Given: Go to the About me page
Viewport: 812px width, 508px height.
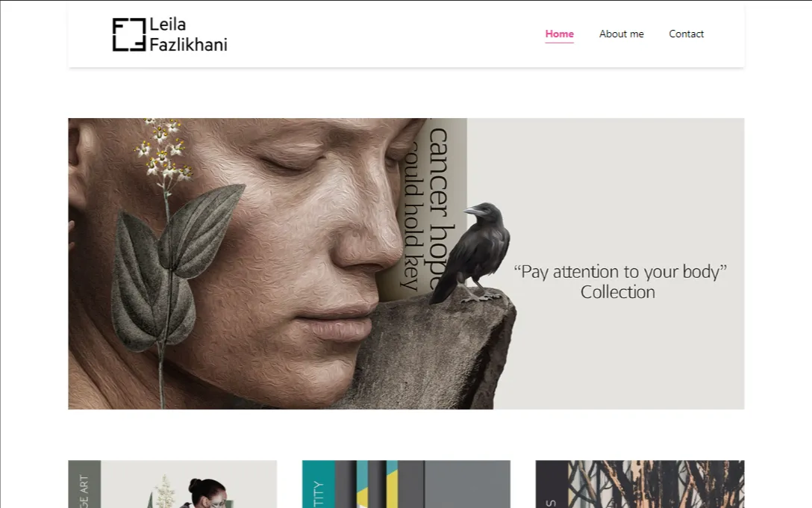Looking at the screenshot, I should 622,34.
